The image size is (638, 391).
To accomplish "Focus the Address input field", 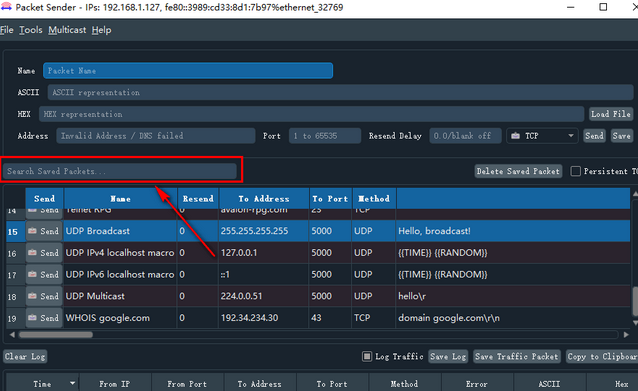I will (156, 136).
